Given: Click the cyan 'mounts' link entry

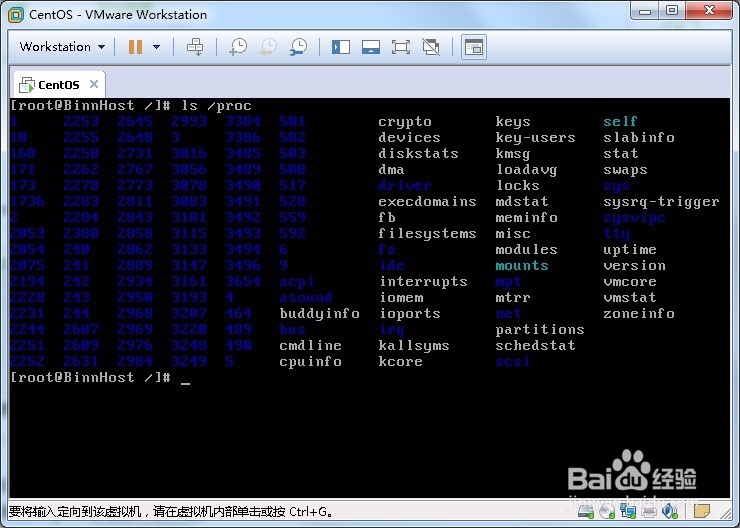Looking at the screenshot, I should 522,266.
